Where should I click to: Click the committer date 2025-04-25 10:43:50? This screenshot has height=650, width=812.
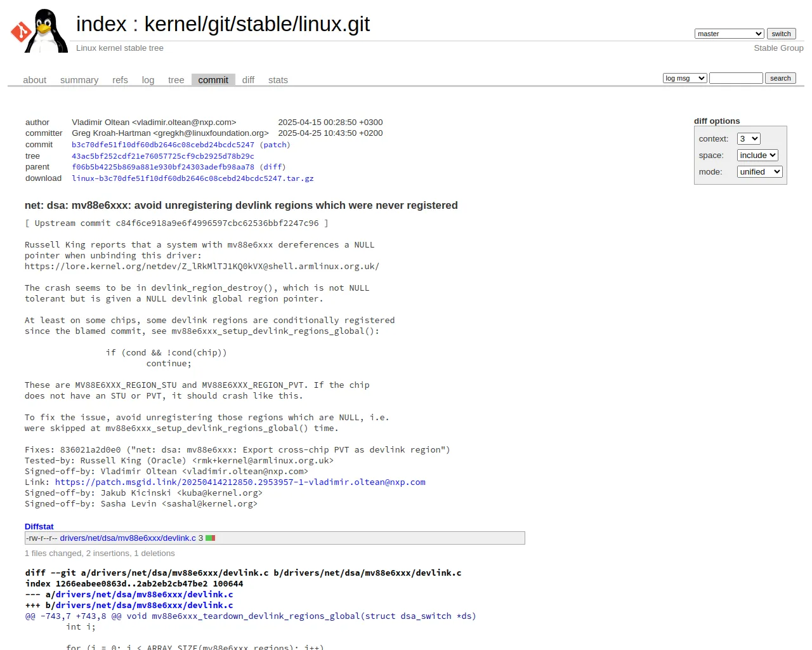(x=331, y=133)
